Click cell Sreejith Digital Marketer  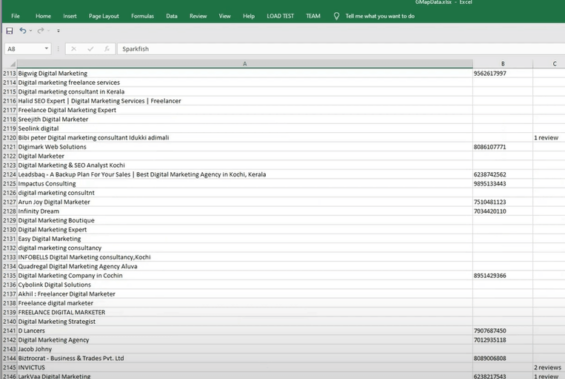pos(245,119)
